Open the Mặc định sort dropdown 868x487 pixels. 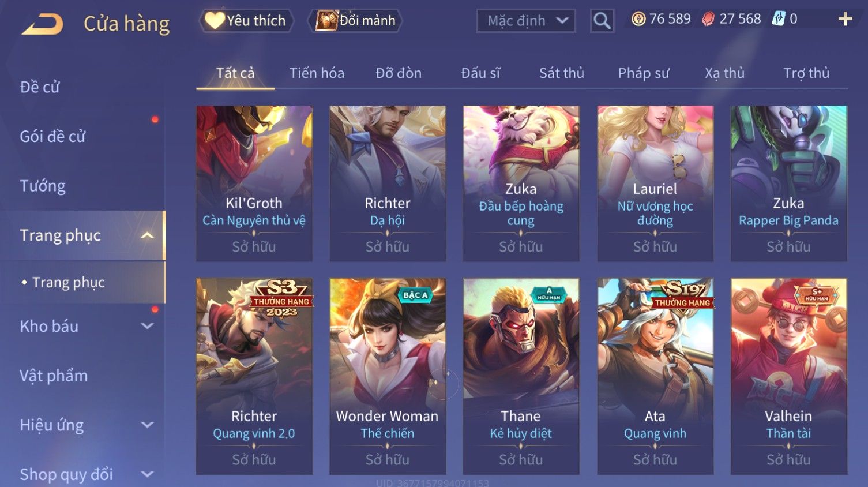(526, 21)
